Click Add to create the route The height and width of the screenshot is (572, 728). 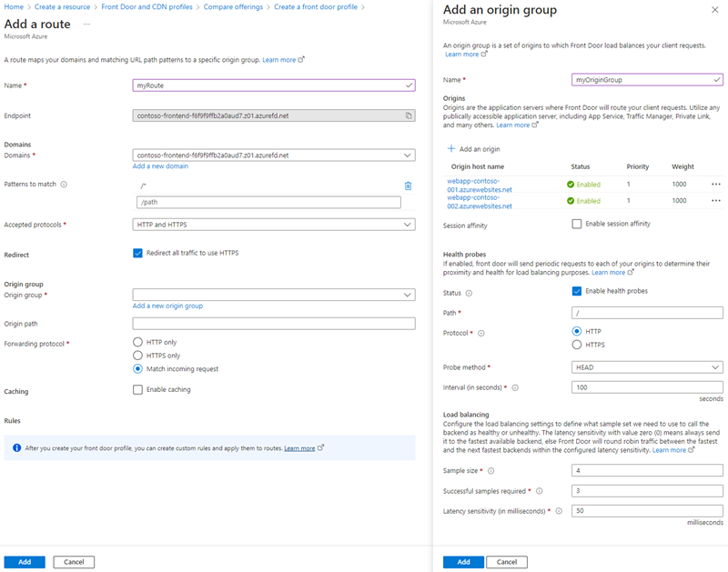click(x=24, y=562)
